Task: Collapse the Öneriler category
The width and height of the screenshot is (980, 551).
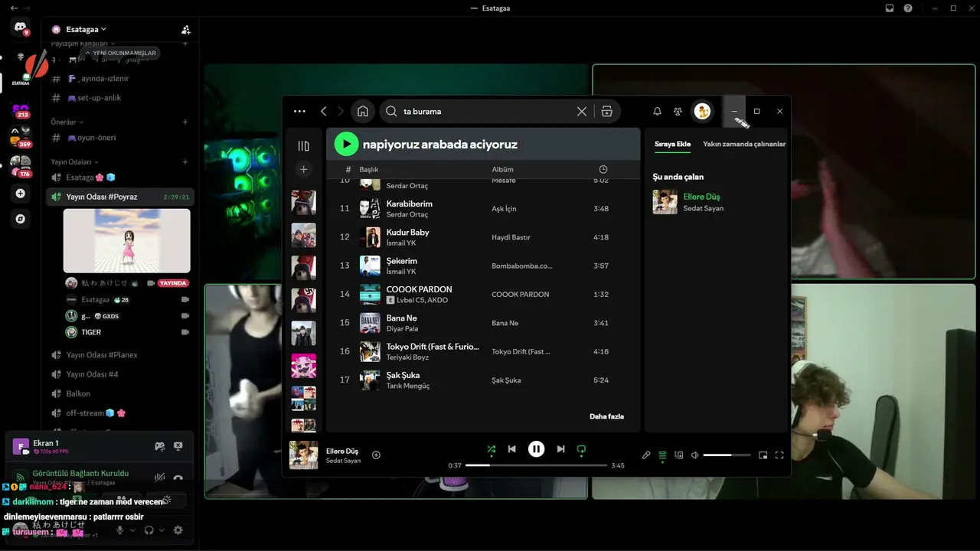Action: tap(67, 122)
